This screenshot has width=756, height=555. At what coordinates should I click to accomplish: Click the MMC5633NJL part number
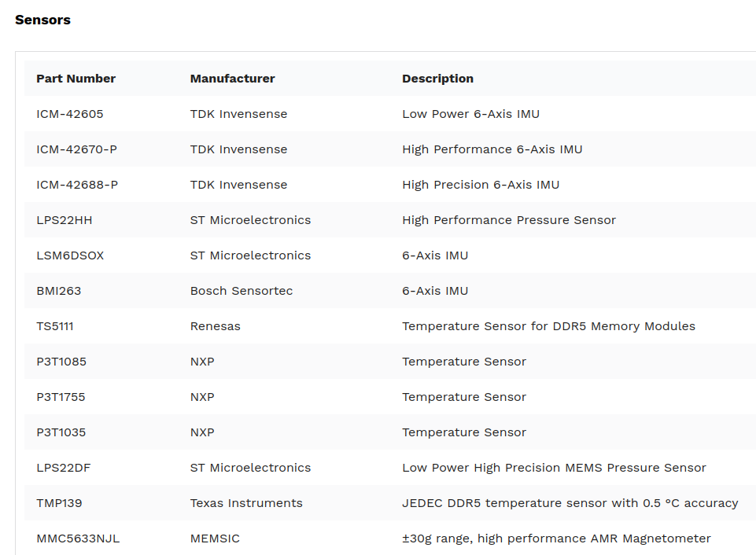pos(78,538)
